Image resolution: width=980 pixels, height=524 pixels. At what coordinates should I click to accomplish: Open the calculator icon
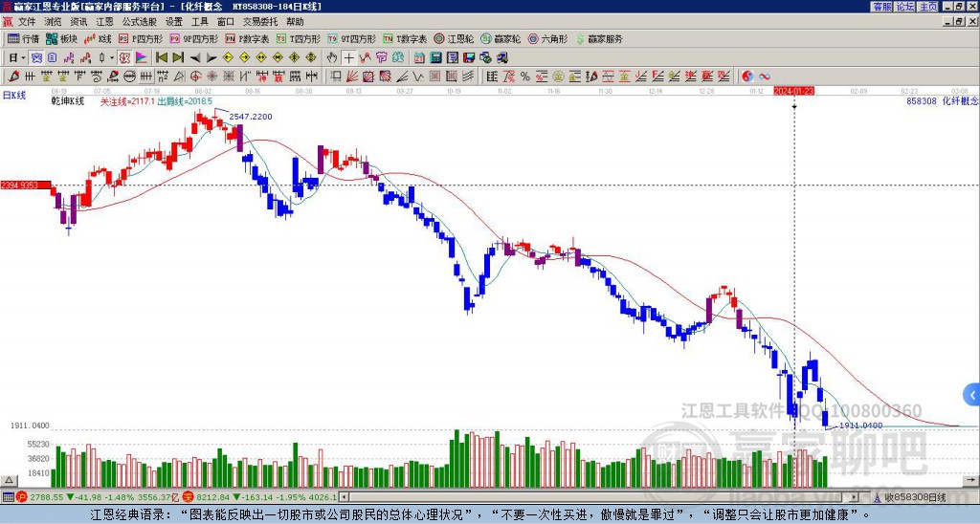point(435,57)
